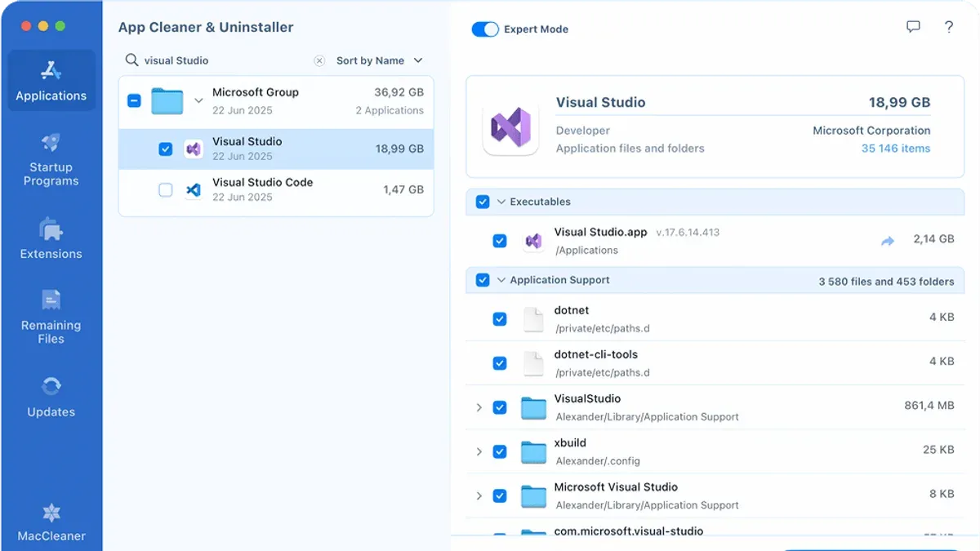
Task: Uncheck the dotnet file checkbox
Action: [500, 319]
